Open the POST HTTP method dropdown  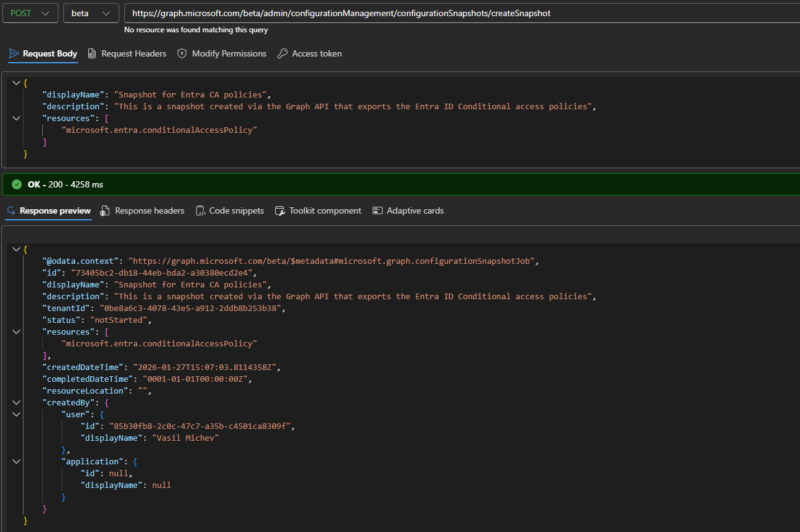pos(30,13)
